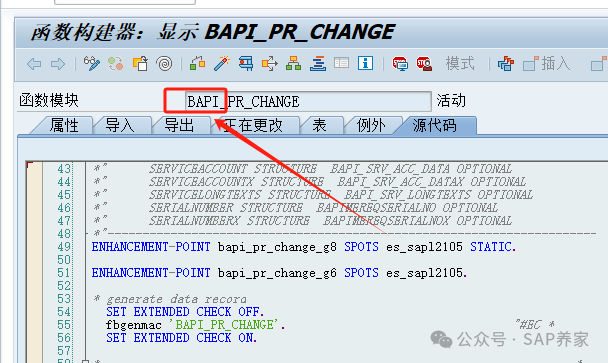The height and width of the screenshot is (363, 608).
Task: Show the navigation window icon
Action: pyautogui.click(x=318, y=64)
